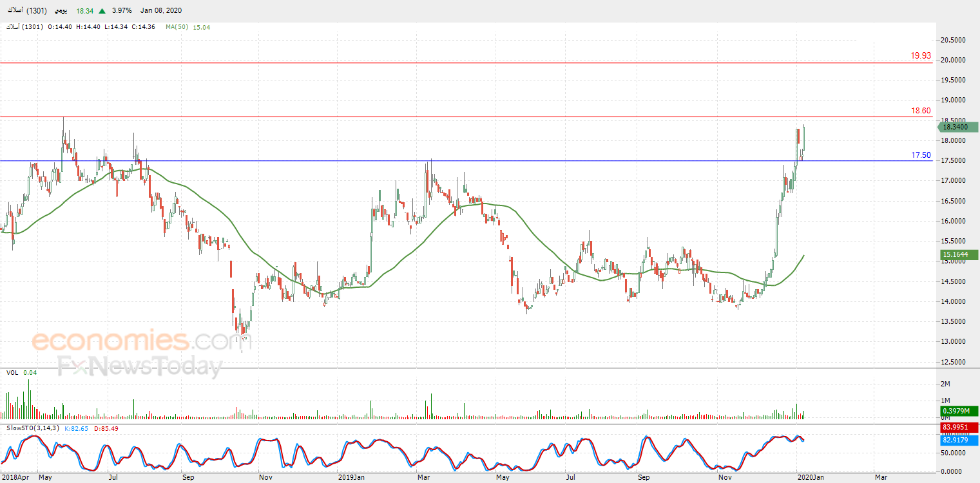Image resolution: width=980 pixels, height=483 pixels.
Task: Click the red 19.93 level label
Action: (921, 56)
